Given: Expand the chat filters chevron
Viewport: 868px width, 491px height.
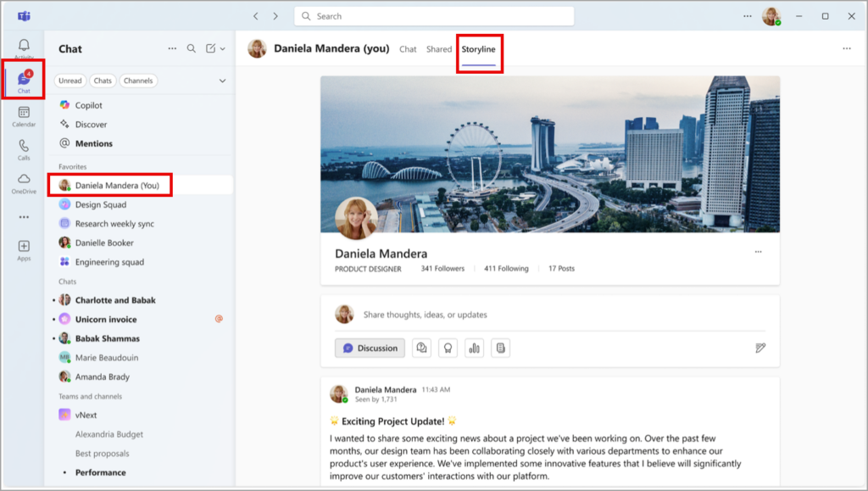Looking at the screenshot, I should (223, 81).
